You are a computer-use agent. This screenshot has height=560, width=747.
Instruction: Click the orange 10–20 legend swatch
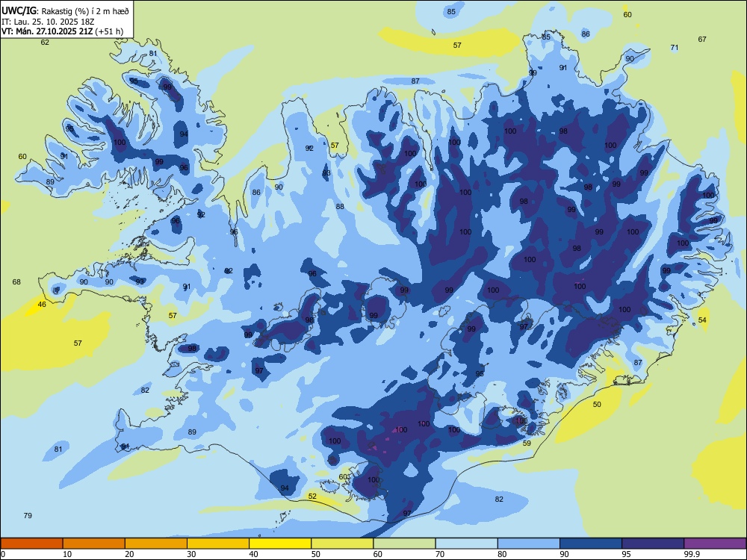coord(94,544)
